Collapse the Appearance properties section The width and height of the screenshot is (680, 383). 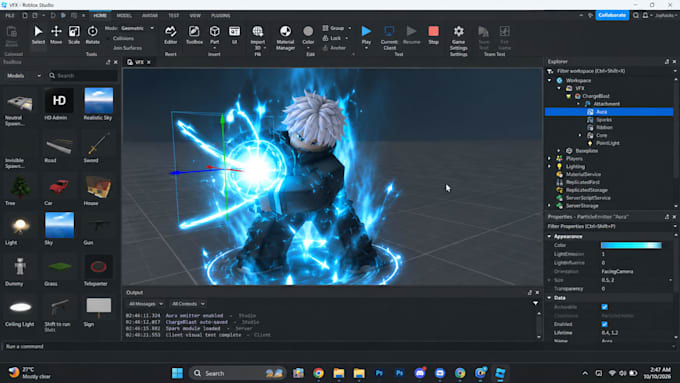pyautogui.click(x=549, y=236)
